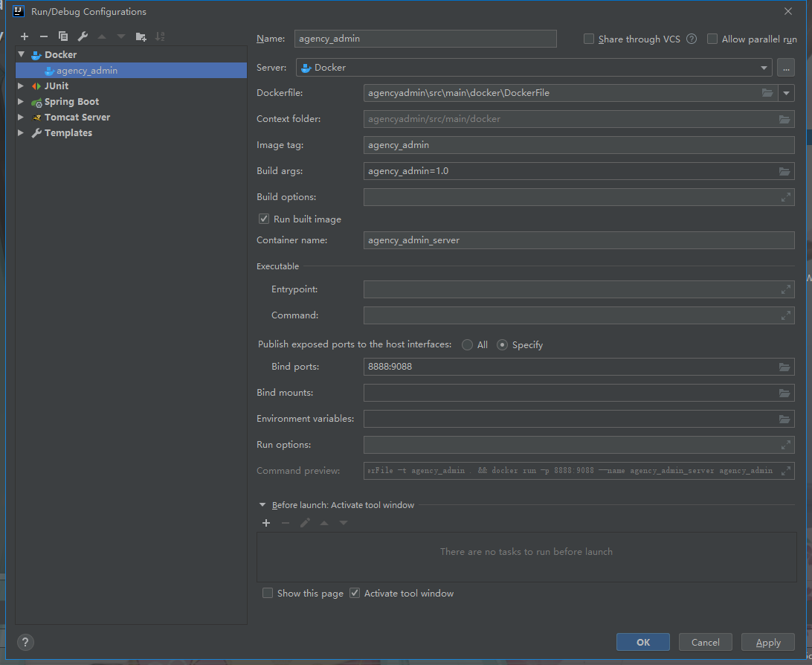Check Show this page
812x665 pixels.
(268, 594)
